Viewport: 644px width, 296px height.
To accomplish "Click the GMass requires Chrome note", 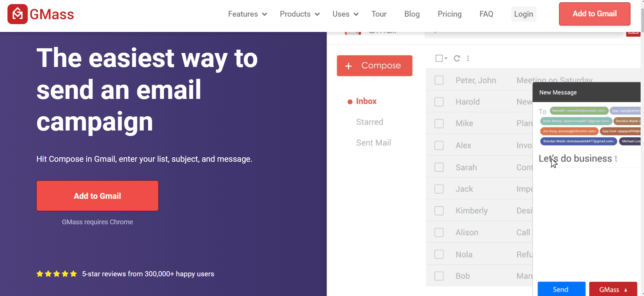I will click(97, 222).
